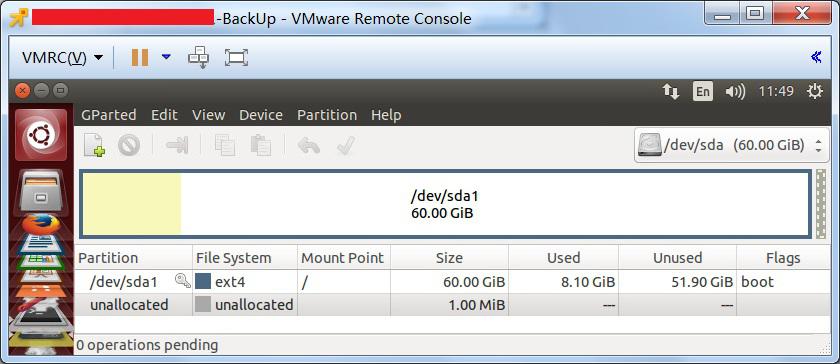The height and width of the screenshot is (364, 840).
Task: Minimize the GParted window in Ubuntu panel
Action: [x=42, y=91]
